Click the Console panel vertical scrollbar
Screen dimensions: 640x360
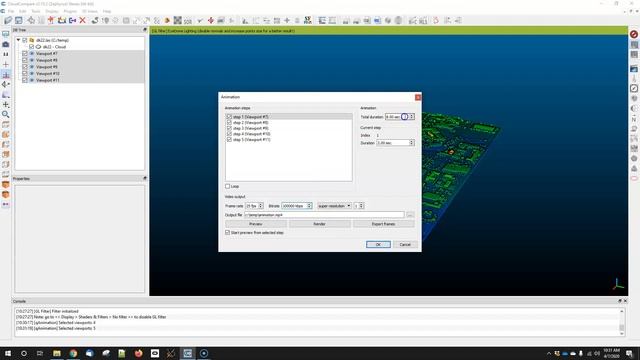coord(622,322)
